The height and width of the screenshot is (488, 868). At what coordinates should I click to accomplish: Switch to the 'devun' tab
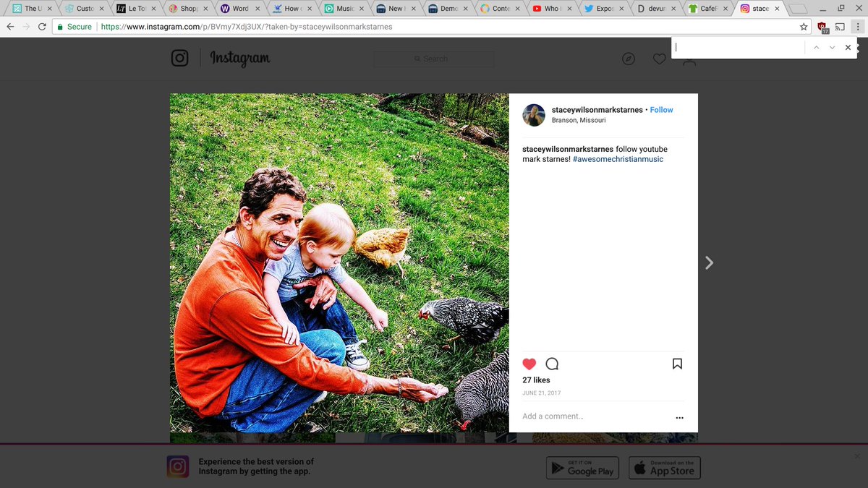coord(654,9)
